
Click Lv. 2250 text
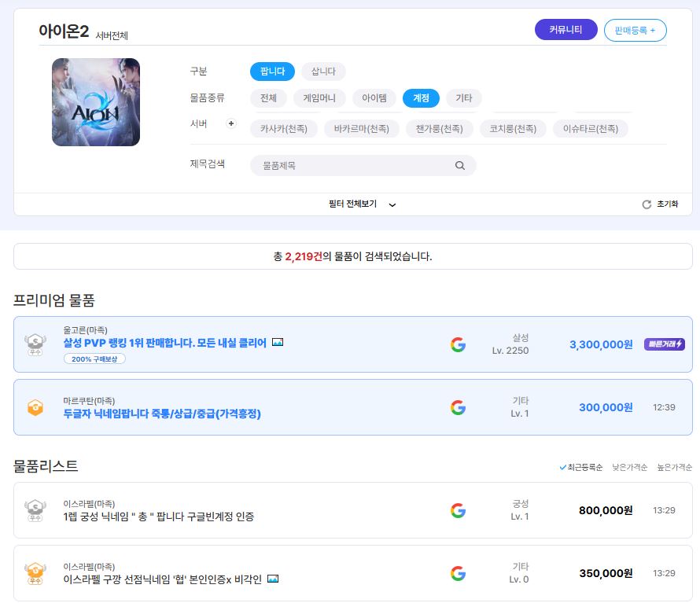pos(510,351)
